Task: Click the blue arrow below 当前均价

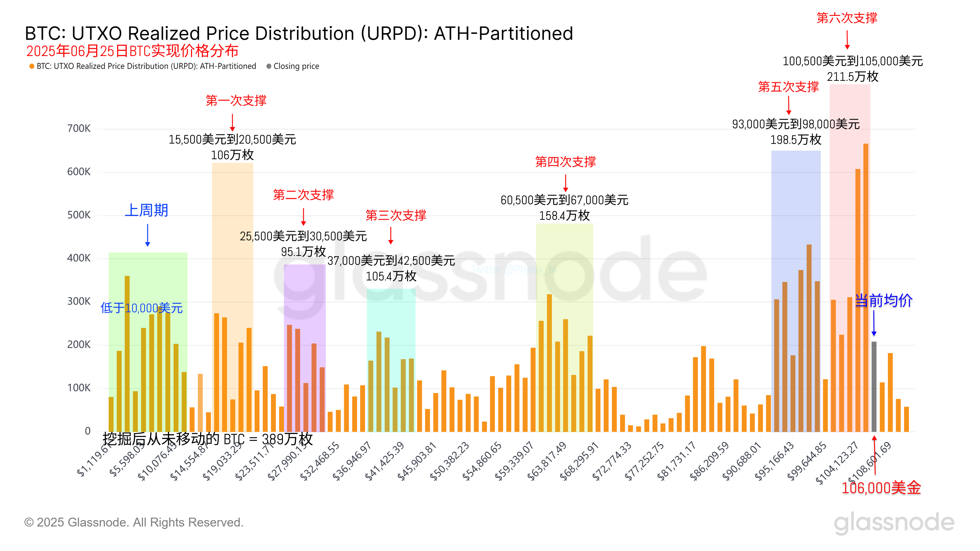Action: click(x=874, y=323)
